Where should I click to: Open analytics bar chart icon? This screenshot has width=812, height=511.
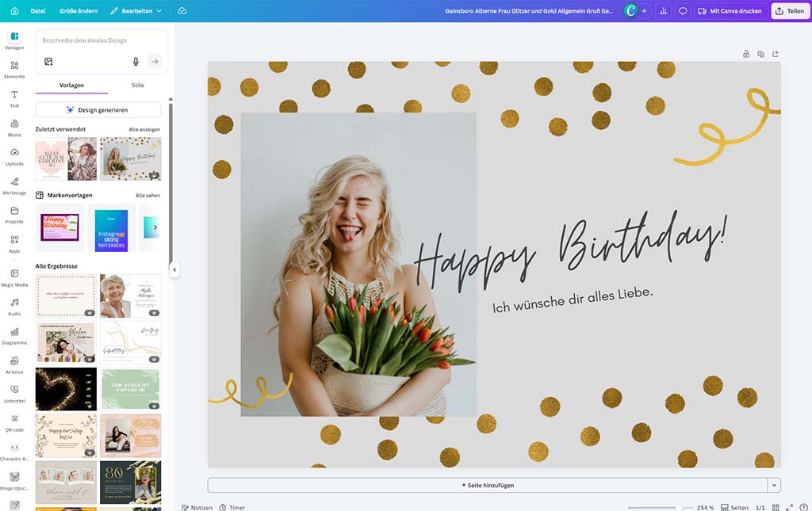click(664, 11)
